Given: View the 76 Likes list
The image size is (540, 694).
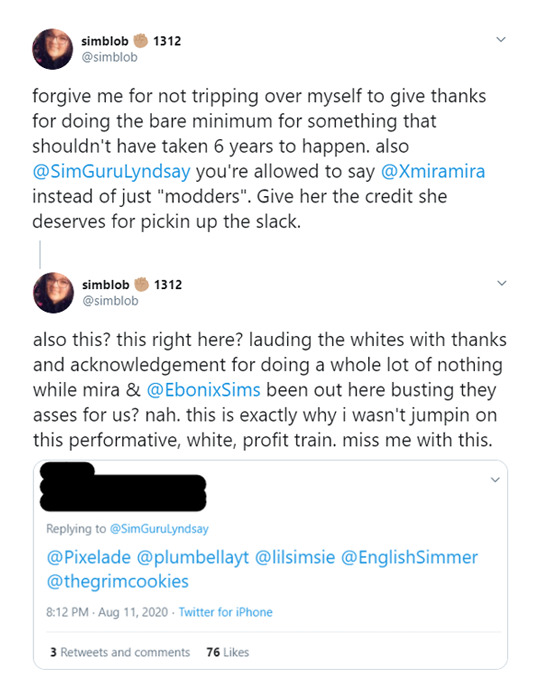Looking at the screenshot, I should point(228,652).
